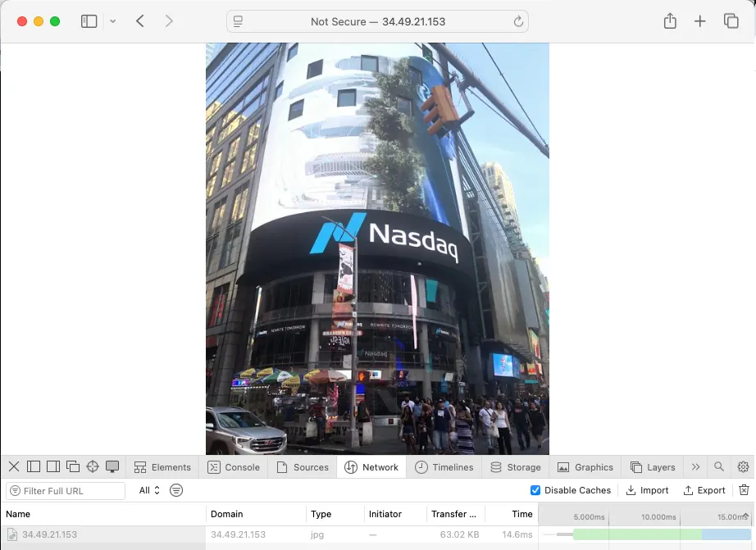Screen dimensions: 756x550
Task: Sort by the Initiator column header
Action: point(395,514)
